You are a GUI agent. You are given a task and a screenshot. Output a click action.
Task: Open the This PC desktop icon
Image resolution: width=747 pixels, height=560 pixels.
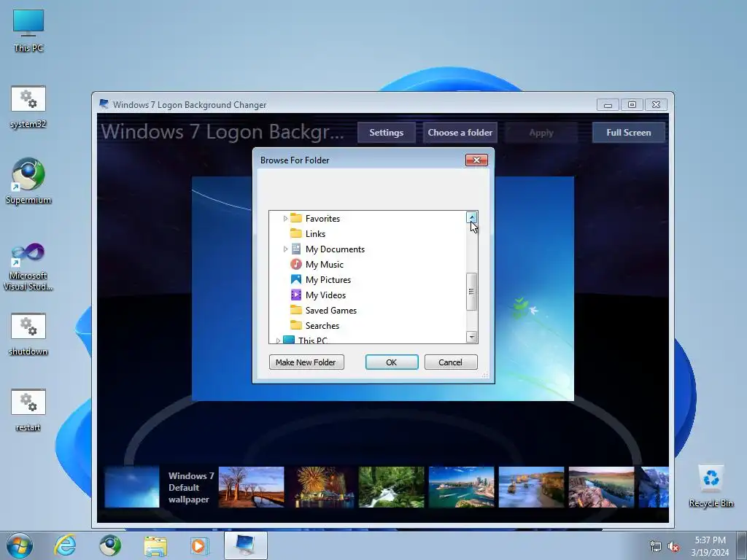coord(28,30)
